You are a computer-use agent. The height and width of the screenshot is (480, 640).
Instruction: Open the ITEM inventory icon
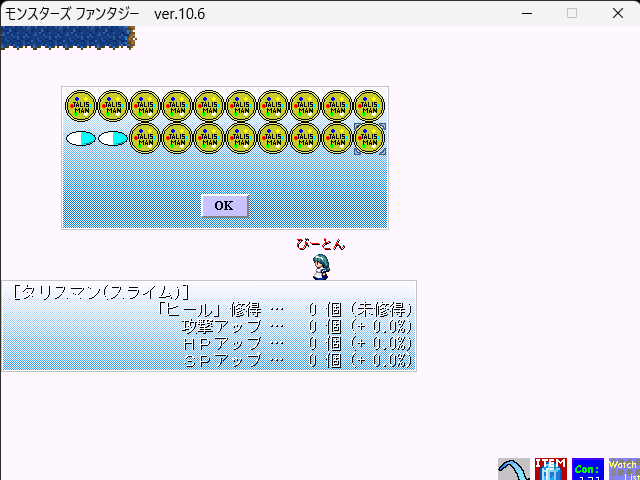[x=551, y=469]
